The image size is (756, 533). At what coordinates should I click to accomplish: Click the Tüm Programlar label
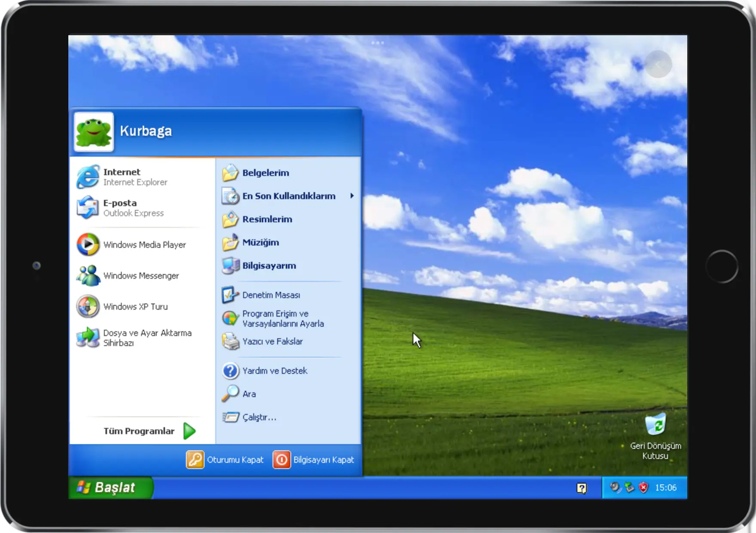pos(139,431)
